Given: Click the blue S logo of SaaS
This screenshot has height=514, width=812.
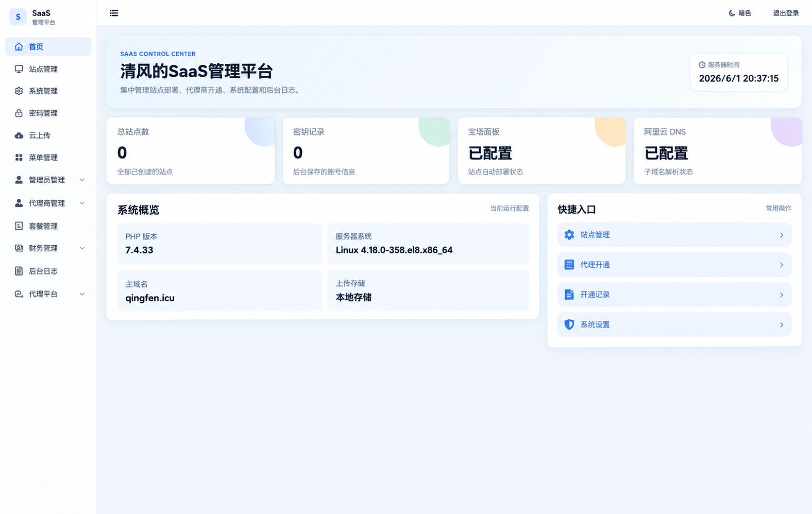Looking at the screenshot, I should (x=18, y=17).
